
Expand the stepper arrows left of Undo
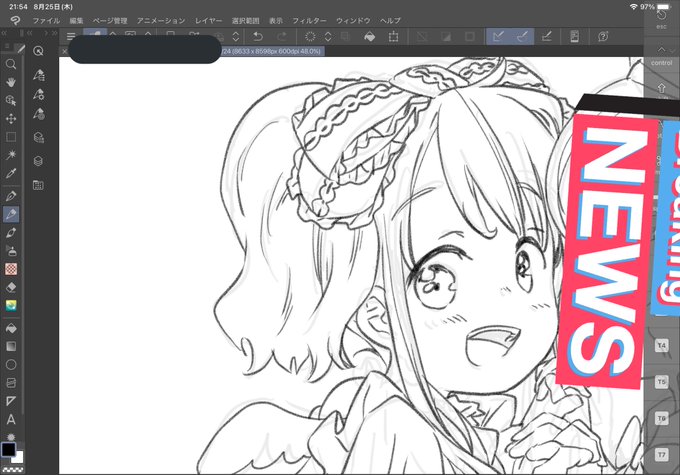[x=236, y=36]
